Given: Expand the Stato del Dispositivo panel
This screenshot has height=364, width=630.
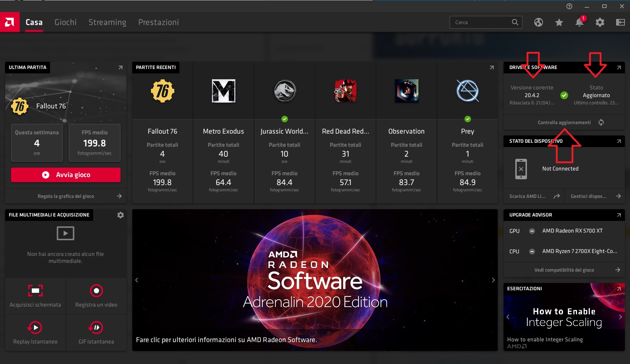Looking at the screenshot, I should (x=619, y=141).
